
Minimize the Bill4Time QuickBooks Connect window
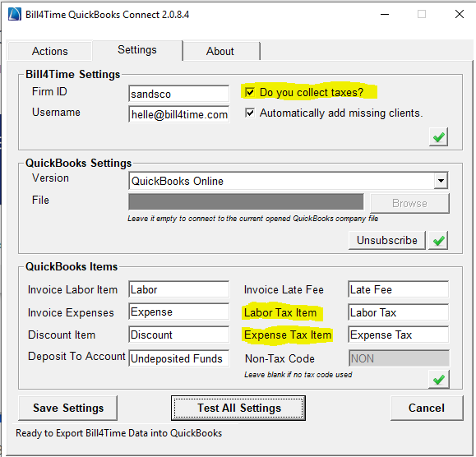(385, 14)
